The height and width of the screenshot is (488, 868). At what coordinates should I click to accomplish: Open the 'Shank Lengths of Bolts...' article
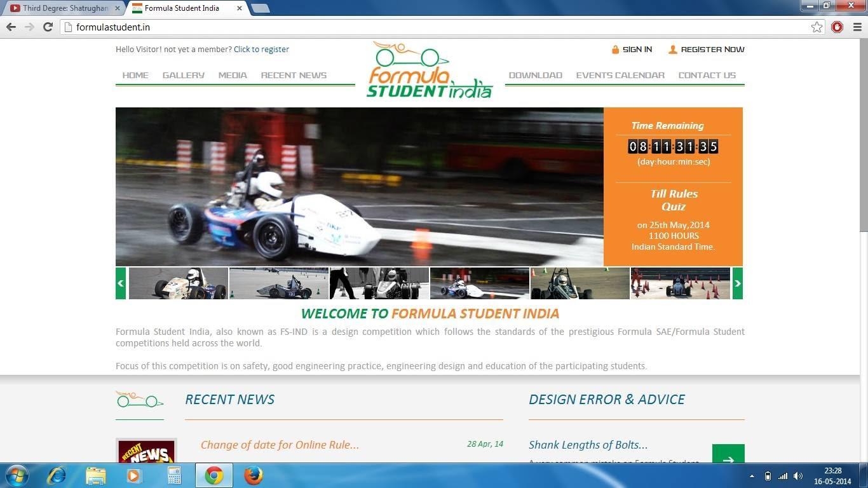pyautogui.click(x=588, y=445)
